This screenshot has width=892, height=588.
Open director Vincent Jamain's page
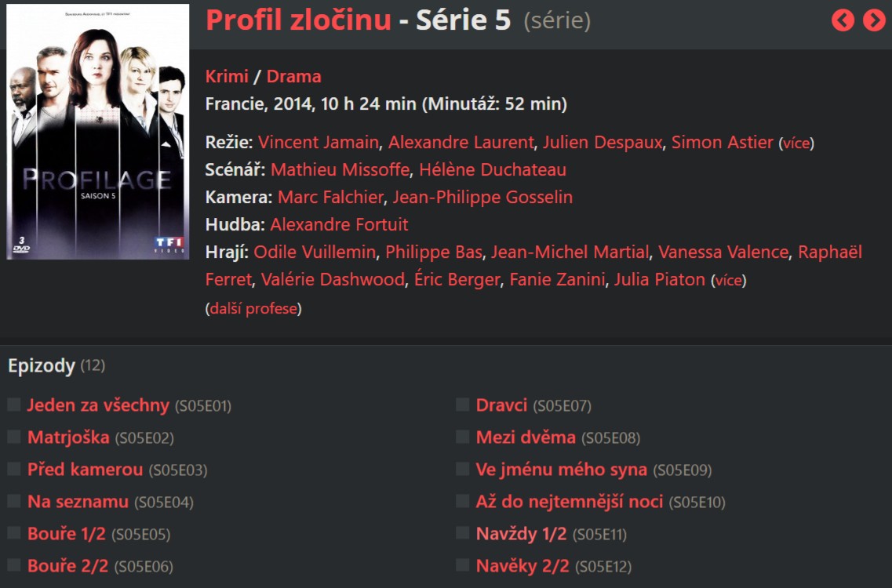point(318,142)
